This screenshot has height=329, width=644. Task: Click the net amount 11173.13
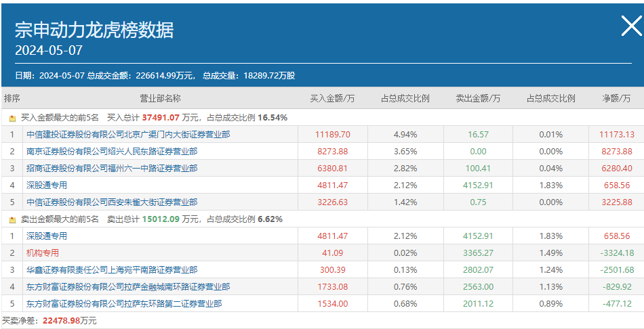point(617,135)
